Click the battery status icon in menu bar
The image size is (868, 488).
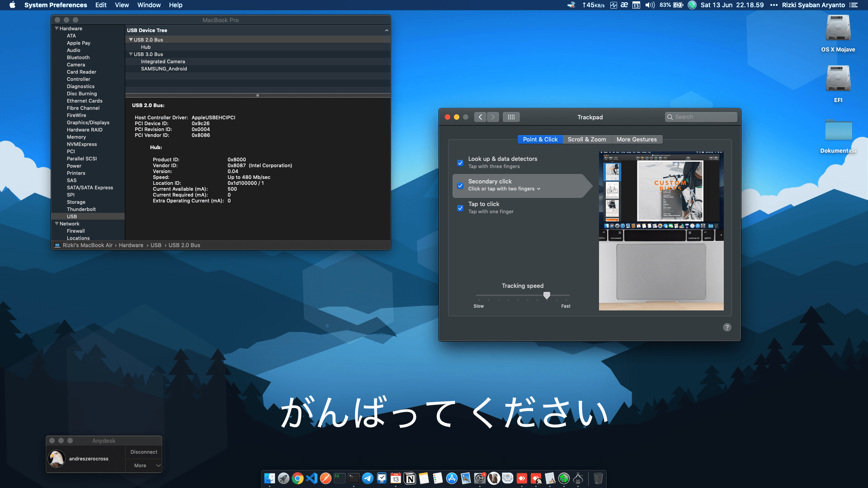[678, 5]
